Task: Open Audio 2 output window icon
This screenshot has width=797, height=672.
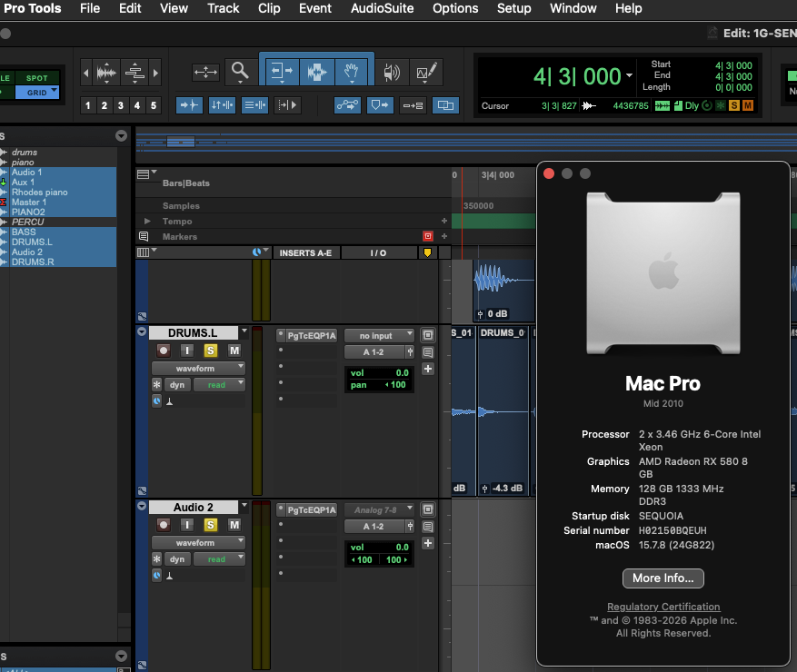Action: point(428,509)
